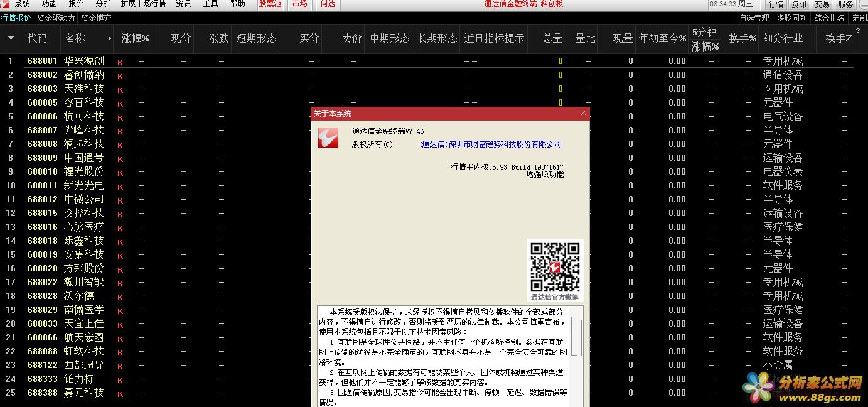Click the red logo icon inside about dialog
The image size is (868, 407).
point(328,137)
